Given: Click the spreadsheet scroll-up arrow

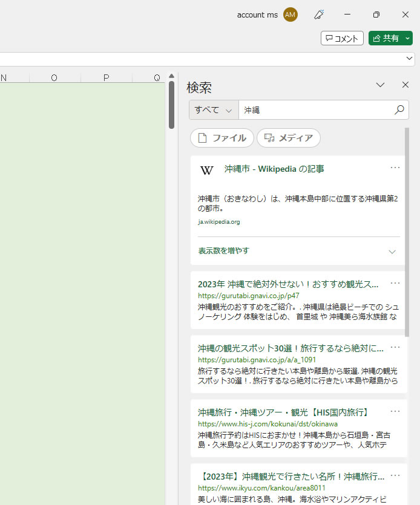Looking at the screenshot, I should pos(171,76).
